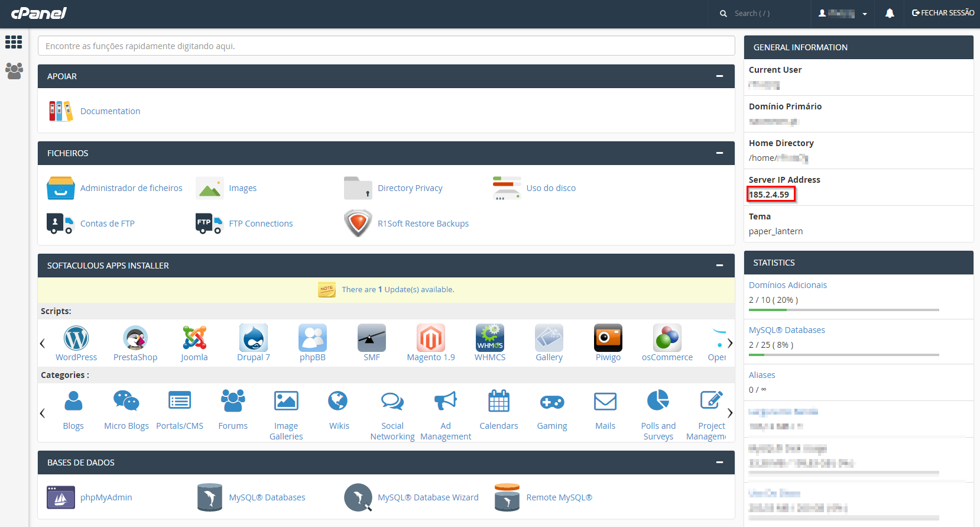Open R1Soft Restore Backups shield icon
The width and height of the screenshot is (980, 527).
pos(358,224)
